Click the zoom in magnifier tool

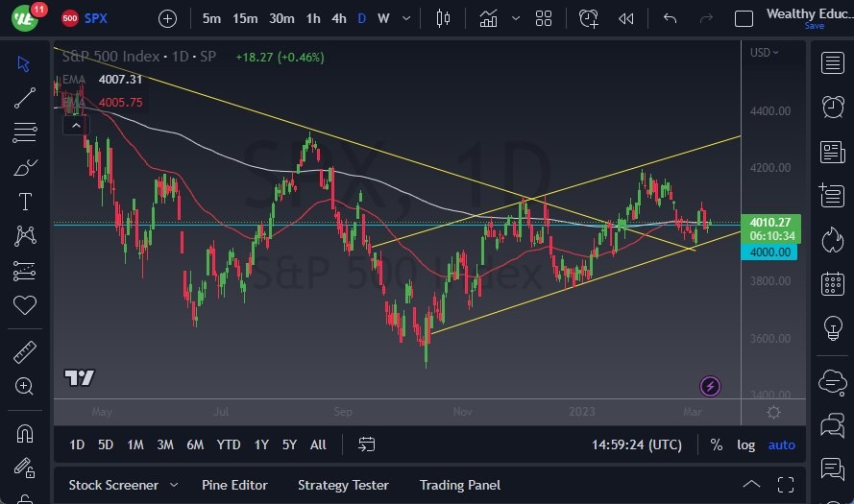pos(25,386)
